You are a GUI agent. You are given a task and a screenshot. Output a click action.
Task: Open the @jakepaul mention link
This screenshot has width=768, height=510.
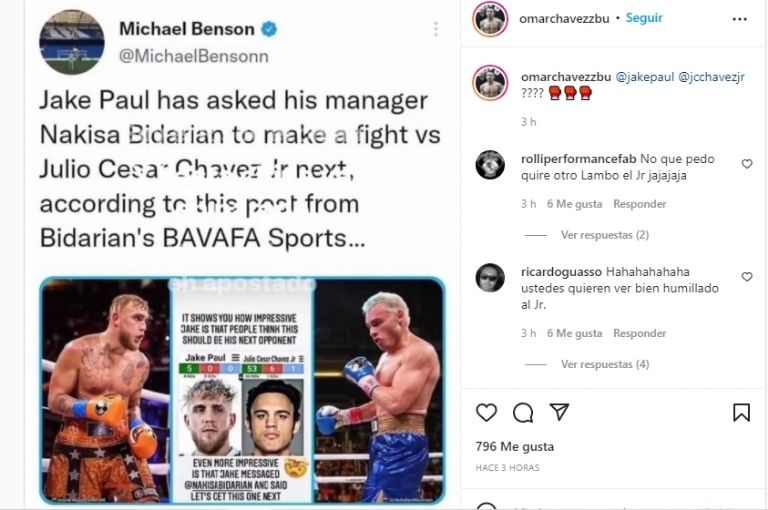click(x=645, y=77)
